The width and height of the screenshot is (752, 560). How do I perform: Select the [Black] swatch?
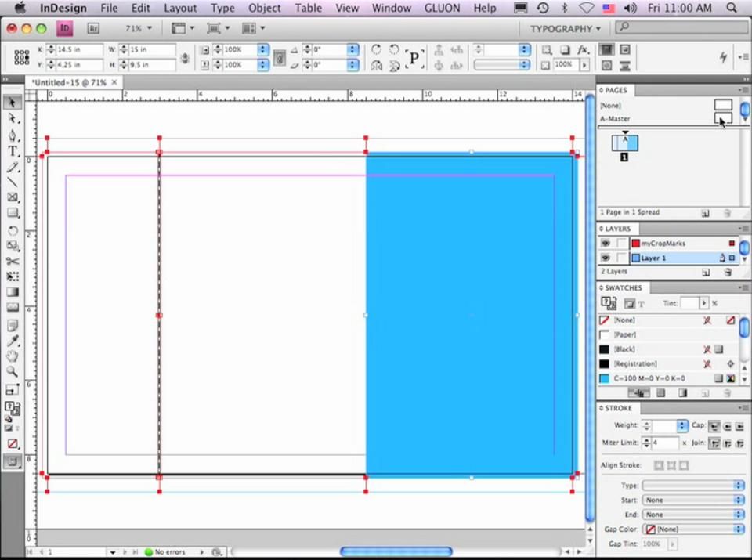[x=667, y=349]
